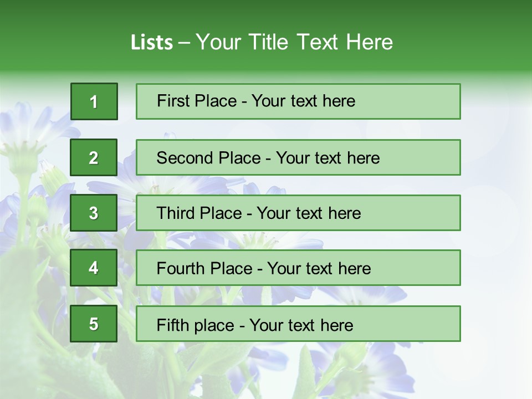Viewport: 532px width, 399px height.
Task: Select the green number 3 box
Action: (94, 213)
